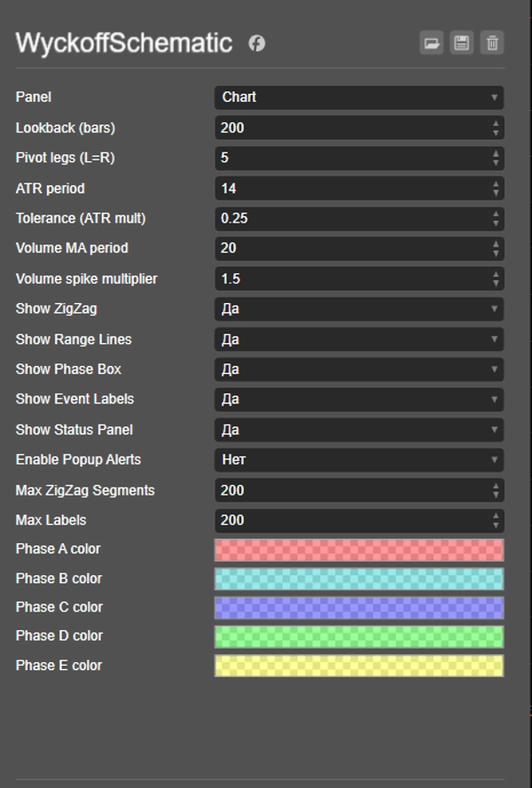Click the save preset floppy icon
The height and width of the screenshot is (788, 532).
pyautogui.click(x=462, y=43)
